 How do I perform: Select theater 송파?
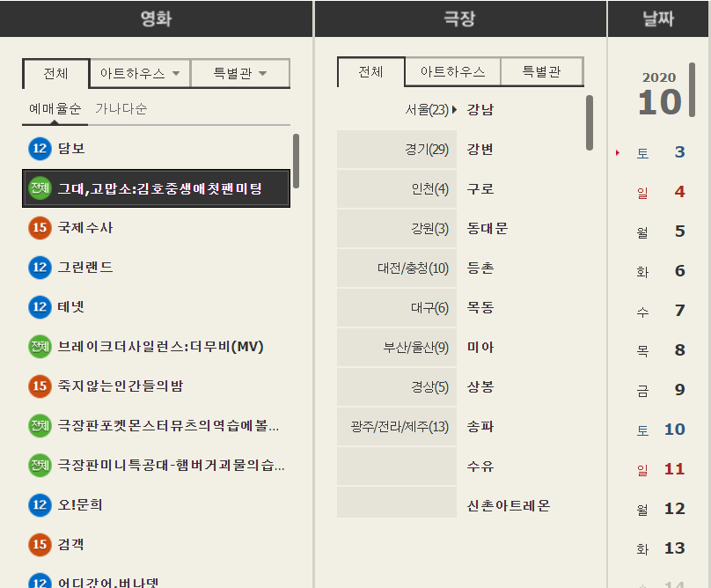pos(480,427)
